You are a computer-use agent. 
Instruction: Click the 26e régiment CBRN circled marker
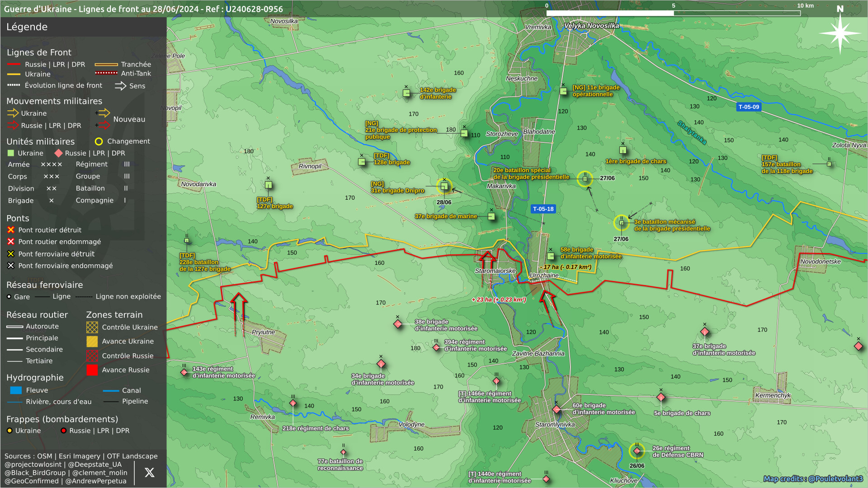(637, 451)
